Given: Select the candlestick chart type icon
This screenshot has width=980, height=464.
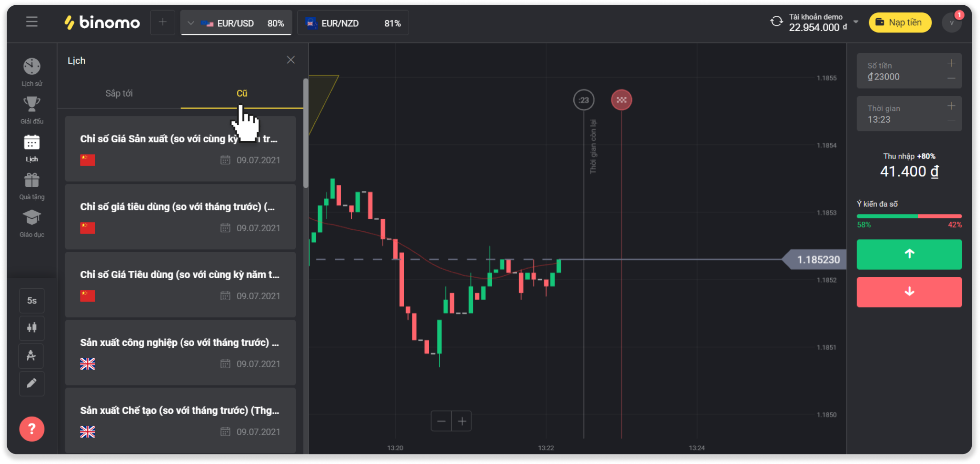Looking at the screenshot, I should pyautogui.click(x=32, y=328).
